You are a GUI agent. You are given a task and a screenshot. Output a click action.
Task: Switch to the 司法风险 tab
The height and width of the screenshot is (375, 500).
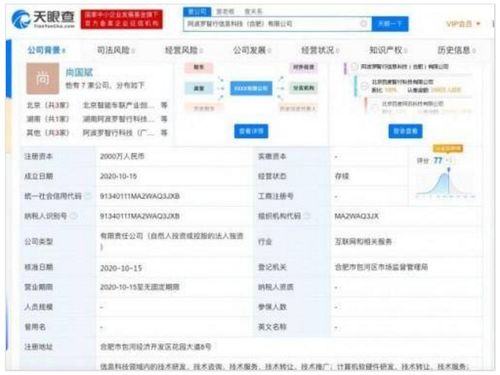[115, 50]
